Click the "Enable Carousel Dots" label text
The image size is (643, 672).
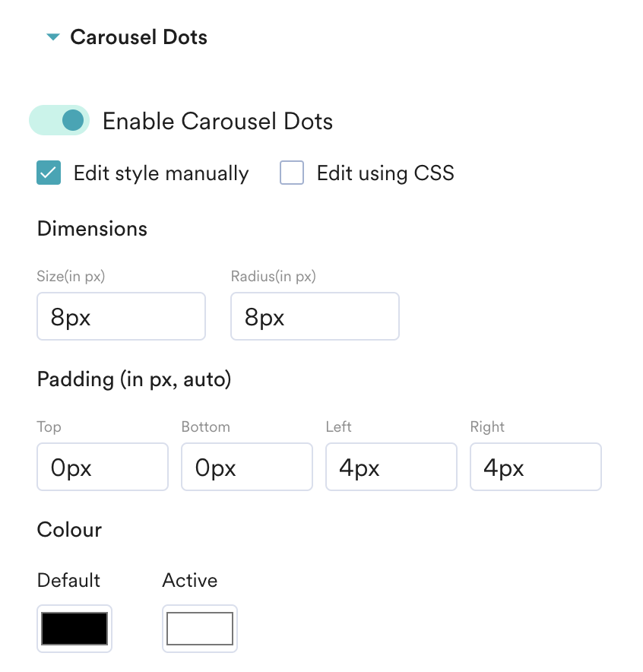(x=217, y=122)
